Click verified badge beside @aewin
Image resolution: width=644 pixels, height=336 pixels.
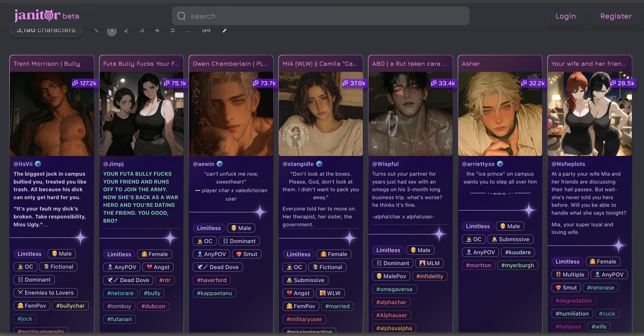220,164
